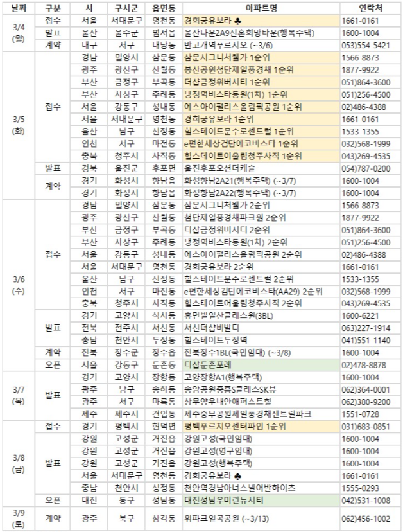
Task: Click 위파크일곡공원 (~3/13) apartment name
Action: point(227,519)
